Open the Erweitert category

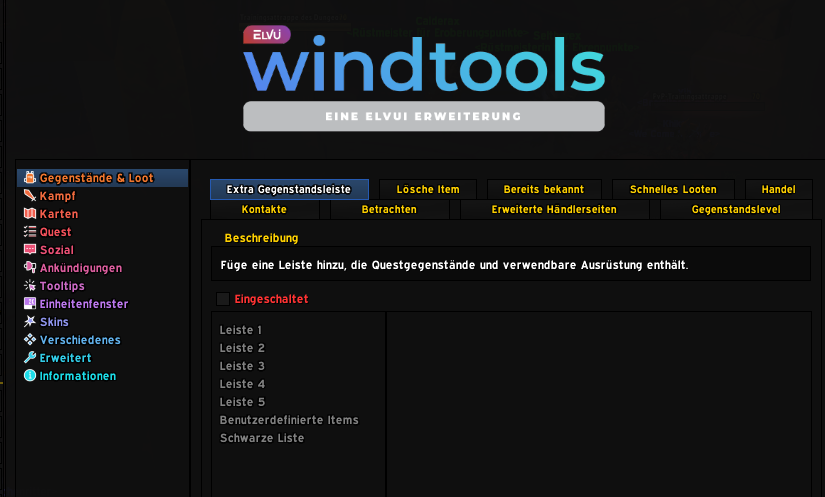click(65, 358)
